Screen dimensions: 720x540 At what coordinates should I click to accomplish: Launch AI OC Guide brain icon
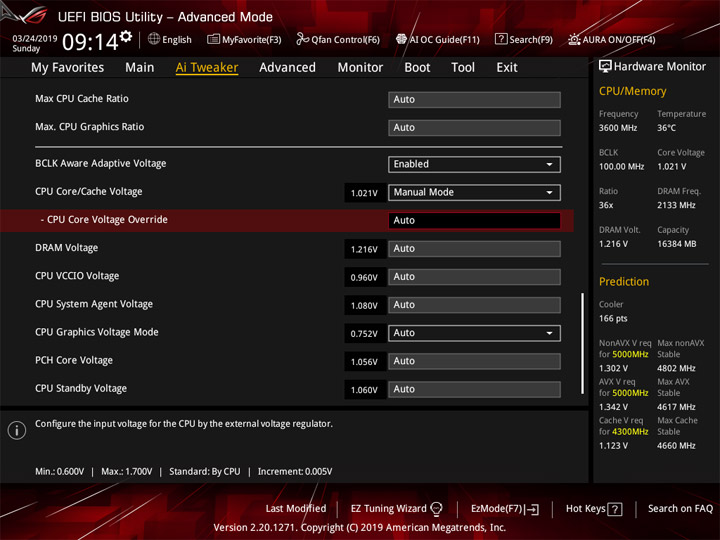point(401,39)
